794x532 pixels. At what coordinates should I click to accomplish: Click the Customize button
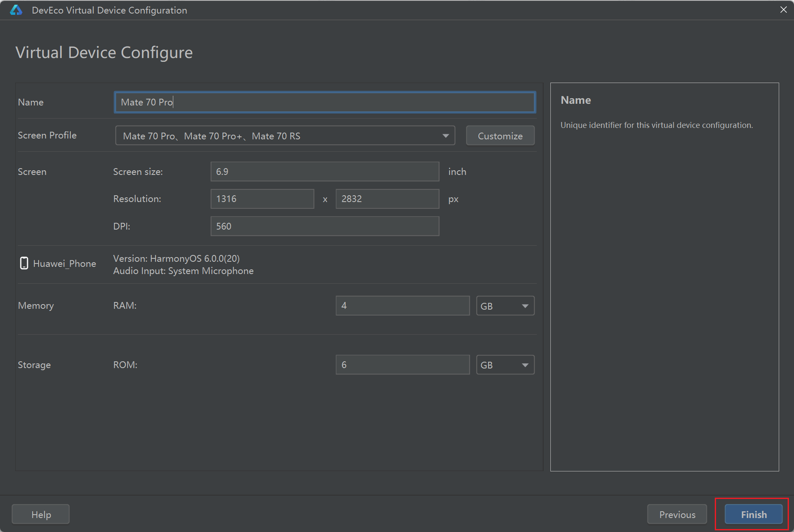click(x=500, y=136)
